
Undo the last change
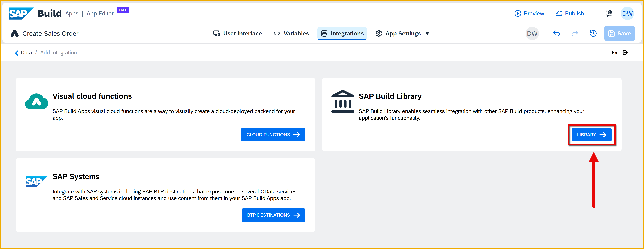tap(556, 33)
